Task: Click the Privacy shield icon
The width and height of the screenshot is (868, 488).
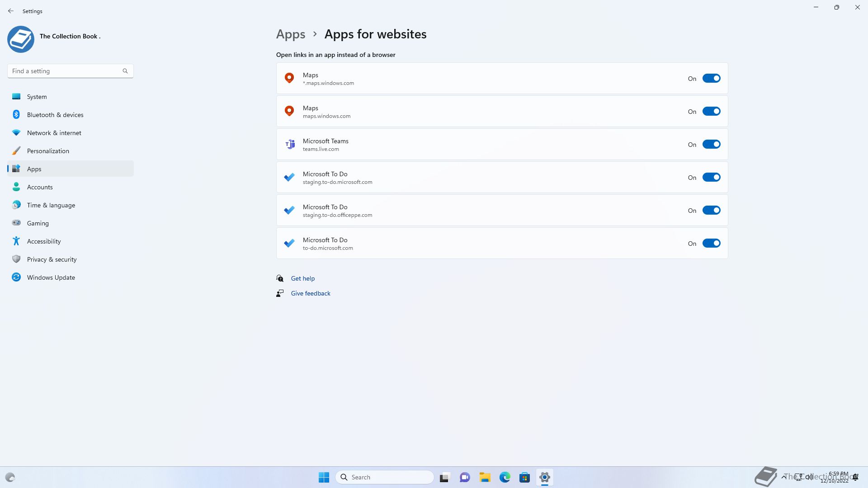Action: click(16, 259)
